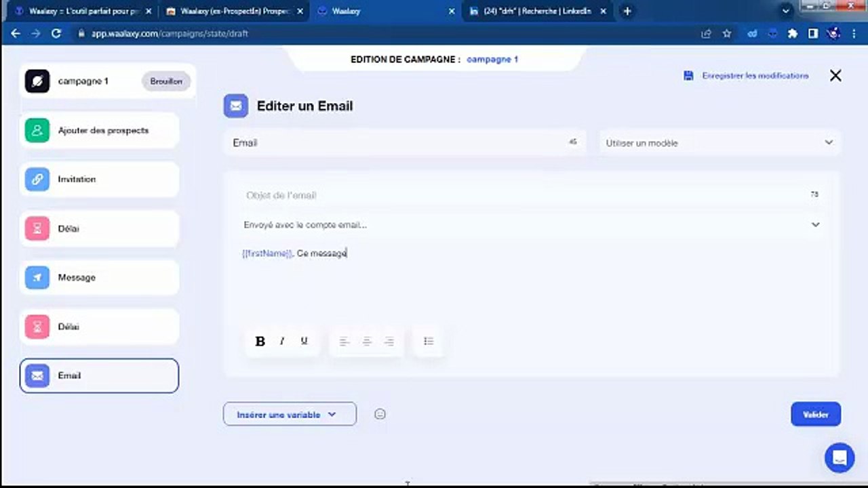Align email text to the right
The image size is (868, 488).
point(389,341)
